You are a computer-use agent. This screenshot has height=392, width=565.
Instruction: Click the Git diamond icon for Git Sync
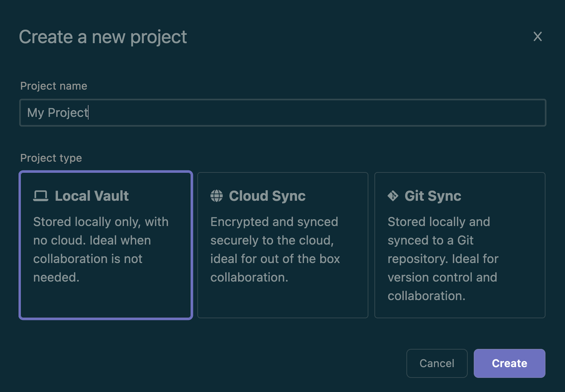point(393,196)
